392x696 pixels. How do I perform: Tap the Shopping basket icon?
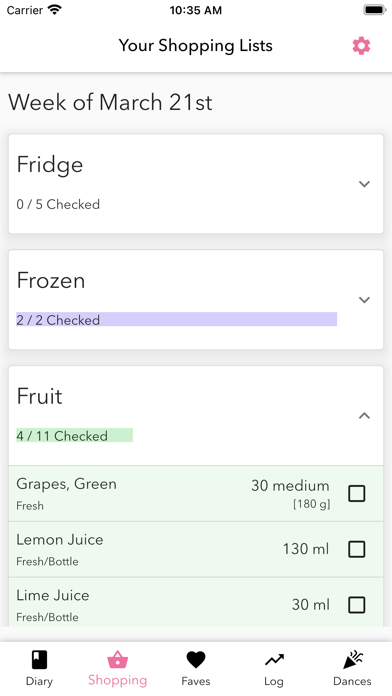(118, 660)
